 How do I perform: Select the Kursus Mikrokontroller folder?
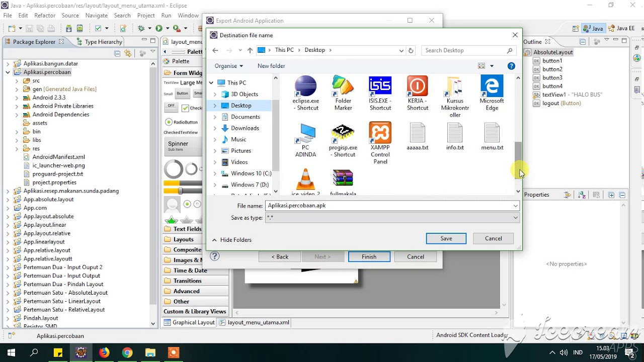[x=455, y=97]
